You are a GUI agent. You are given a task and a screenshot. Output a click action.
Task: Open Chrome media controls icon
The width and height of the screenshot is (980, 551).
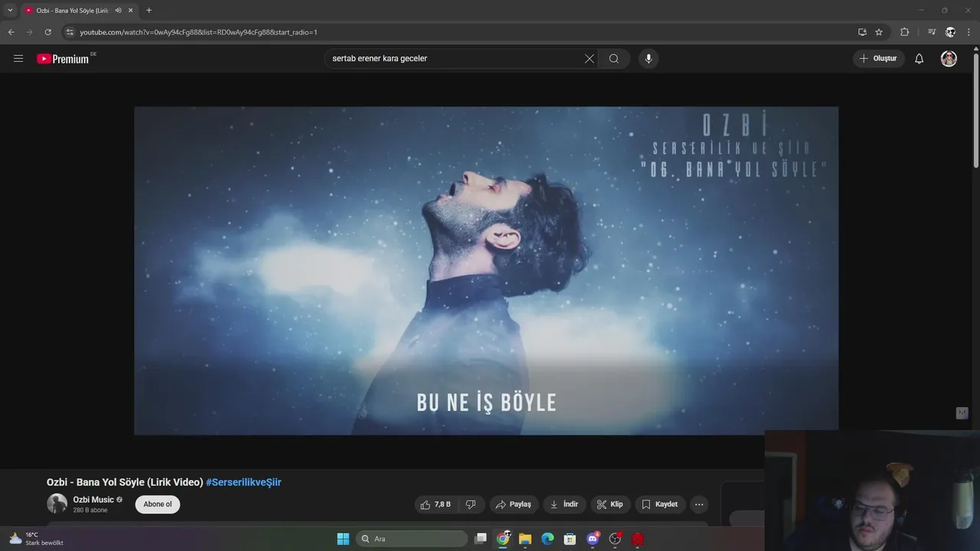coord(932,32)
